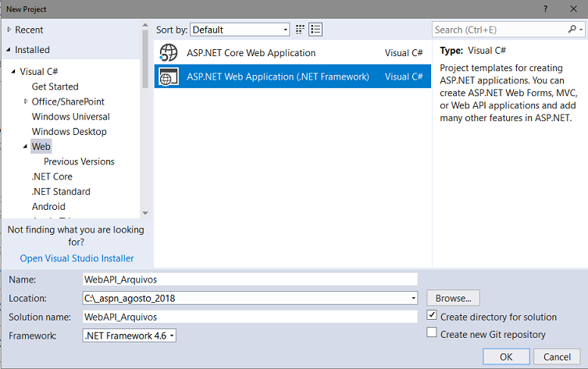The image size is (588, 369).
Task: Click the Search (Ctrl+E) field
Action: pos(501,30)
